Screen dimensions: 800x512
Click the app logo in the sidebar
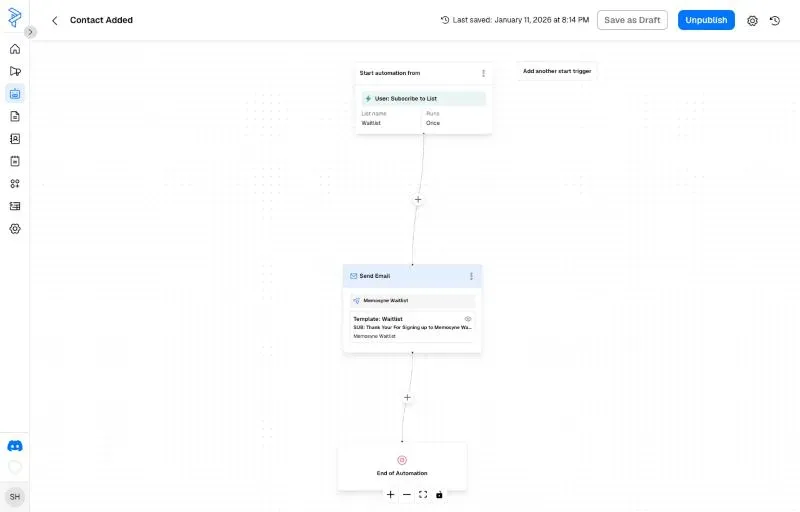(15, 17)
